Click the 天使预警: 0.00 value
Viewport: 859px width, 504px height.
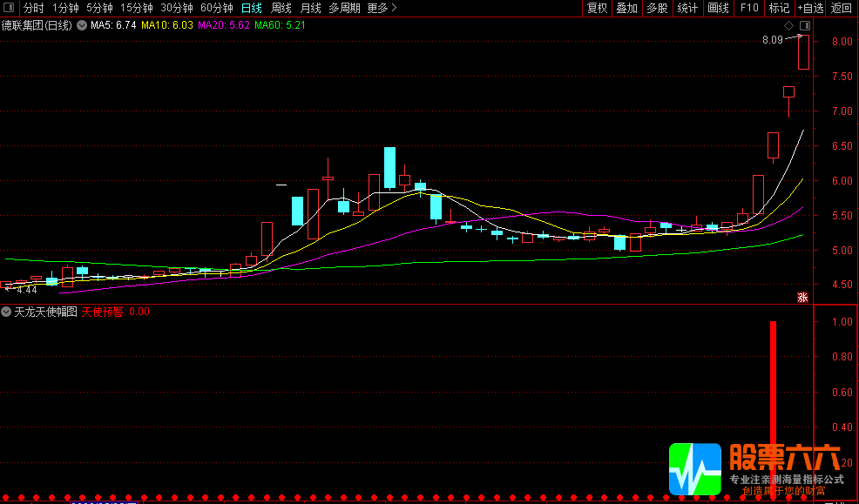tap(116, 312)
